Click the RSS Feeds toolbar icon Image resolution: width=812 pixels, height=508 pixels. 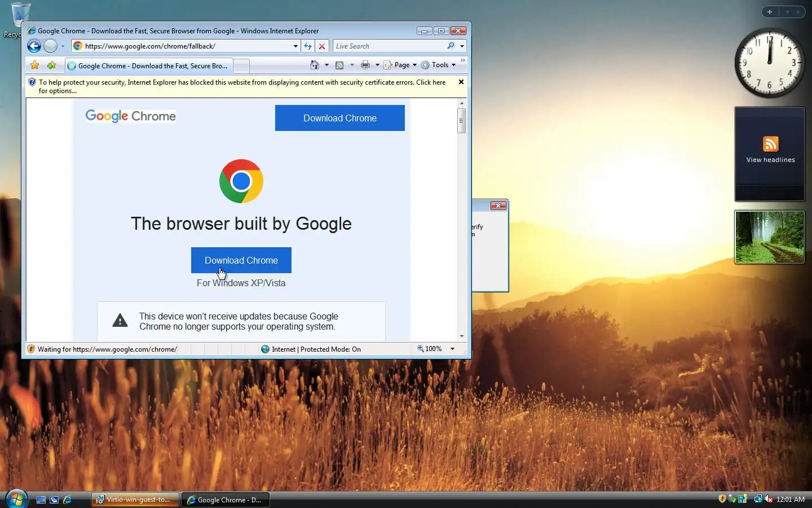tap(339, 65)
